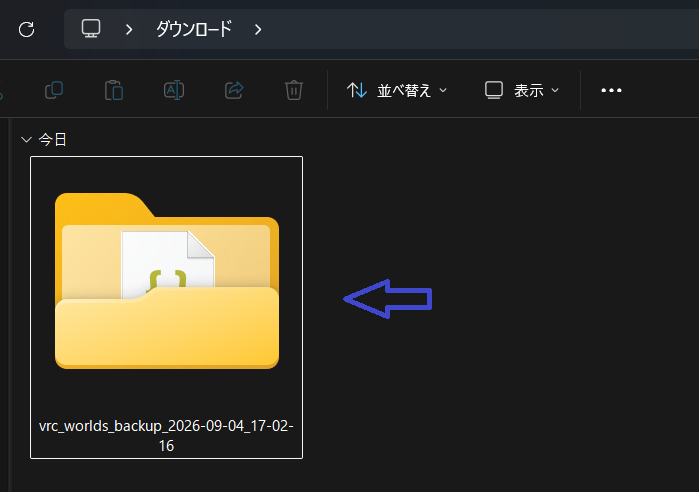Click the Share toolbar icon
The height and width of the screenshot is (492, 699).
pyautogui.click(x=234, y=90)
